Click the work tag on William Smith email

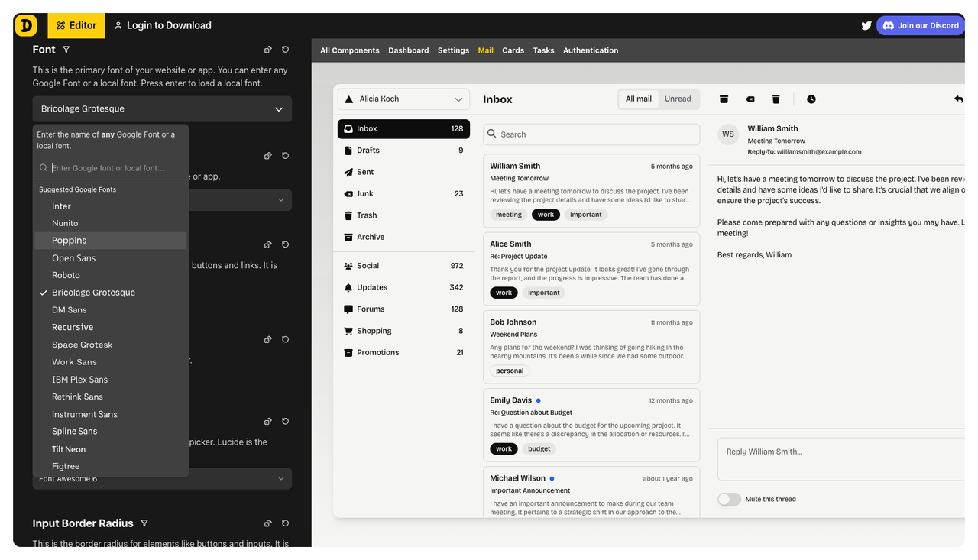(x=546, y=215)
